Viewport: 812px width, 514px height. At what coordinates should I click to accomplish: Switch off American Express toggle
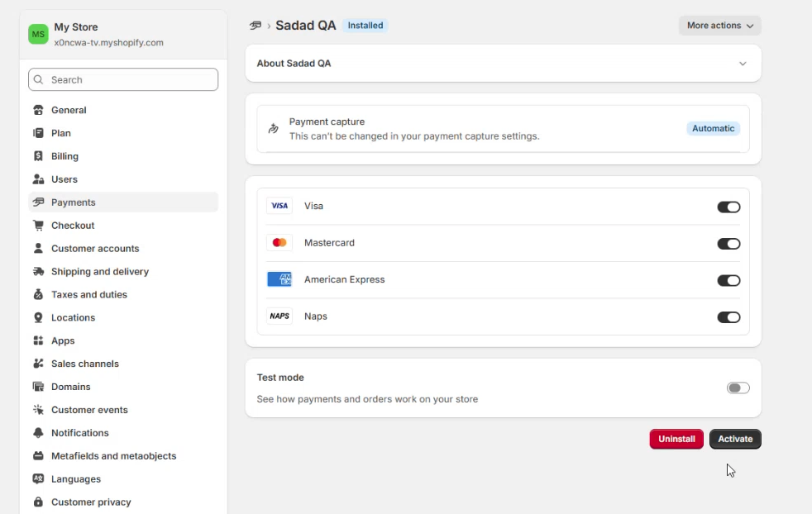pyautogui.click(x=728, y=280)
